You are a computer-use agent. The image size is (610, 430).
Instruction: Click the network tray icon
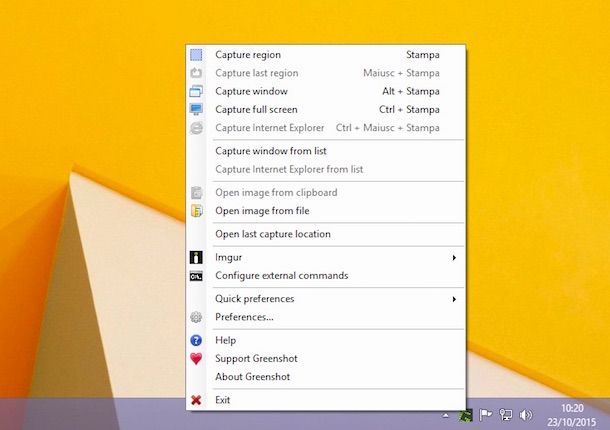pos(506,415)
